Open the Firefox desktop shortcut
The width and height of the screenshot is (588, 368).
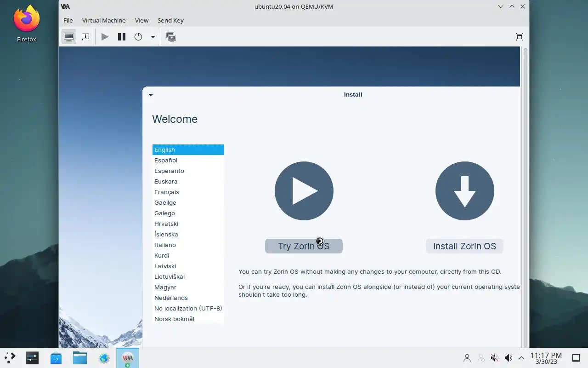27,24
